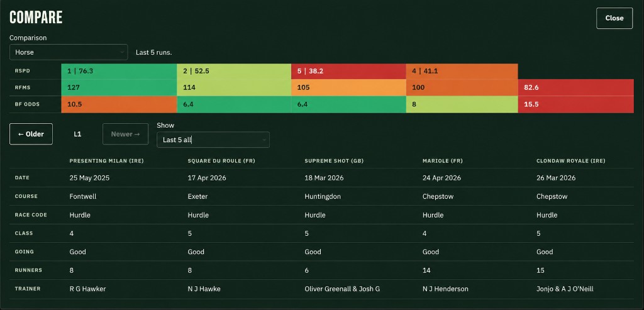Click trainer N J Hawke

(204, 289)
